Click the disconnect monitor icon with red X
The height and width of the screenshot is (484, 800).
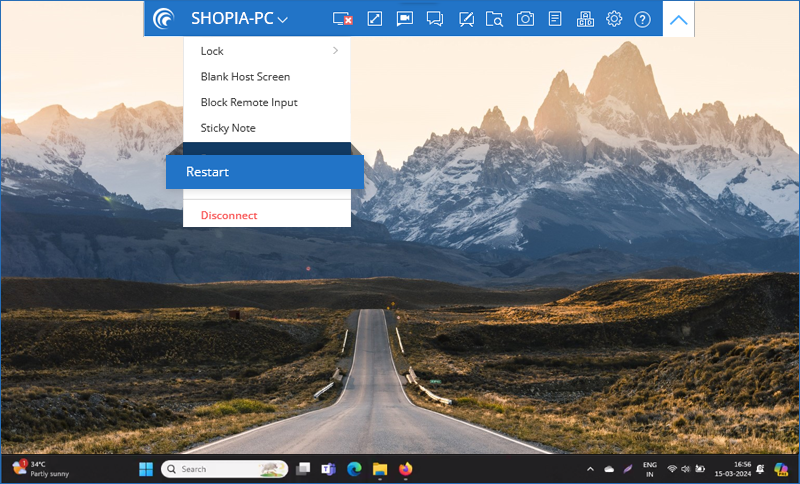point(343,19)
